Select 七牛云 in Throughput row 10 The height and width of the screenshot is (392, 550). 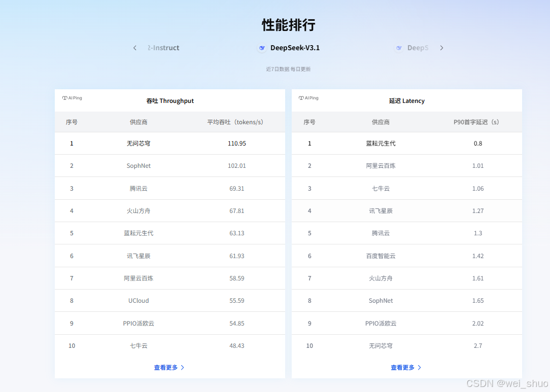(139, 346)
